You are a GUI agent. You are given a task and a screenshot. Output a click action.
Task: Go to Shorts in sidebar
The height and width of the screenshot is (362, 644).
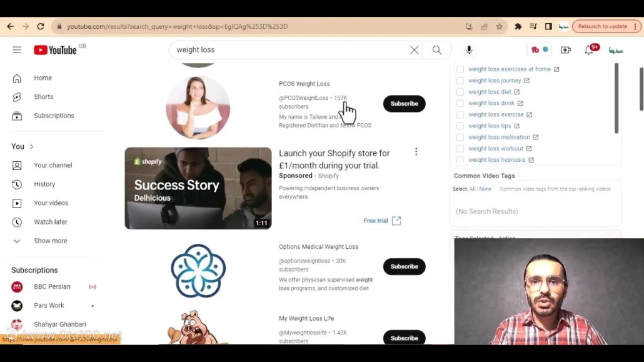pyautogui.click(x=43, y=97)
